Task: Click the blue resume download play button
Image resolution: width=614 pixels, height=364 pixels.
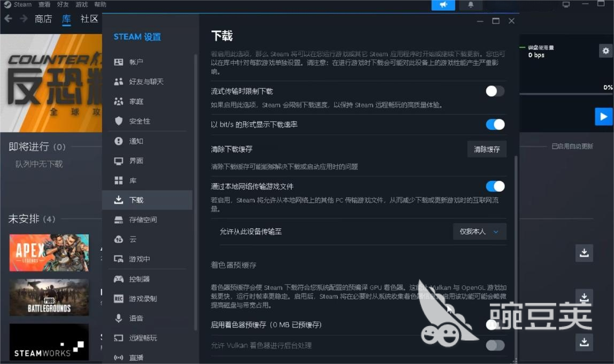Action: coord(603,117)
